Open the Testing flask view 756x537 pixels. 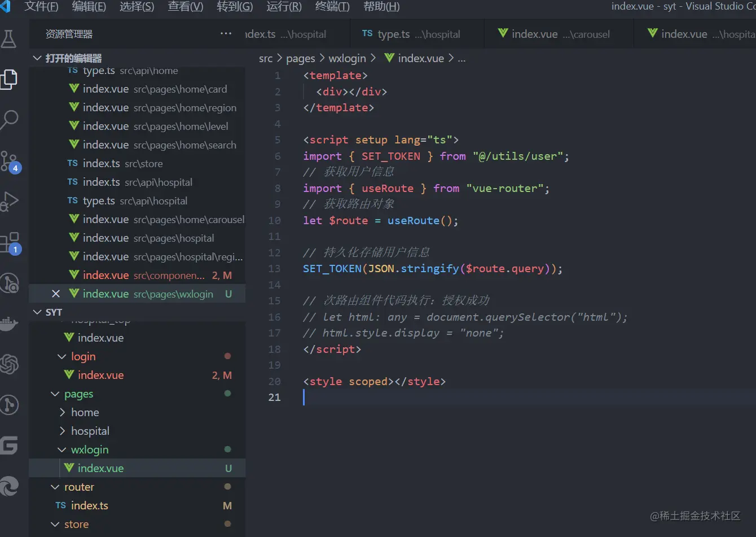pyautogui.click(x=8, y=38)
